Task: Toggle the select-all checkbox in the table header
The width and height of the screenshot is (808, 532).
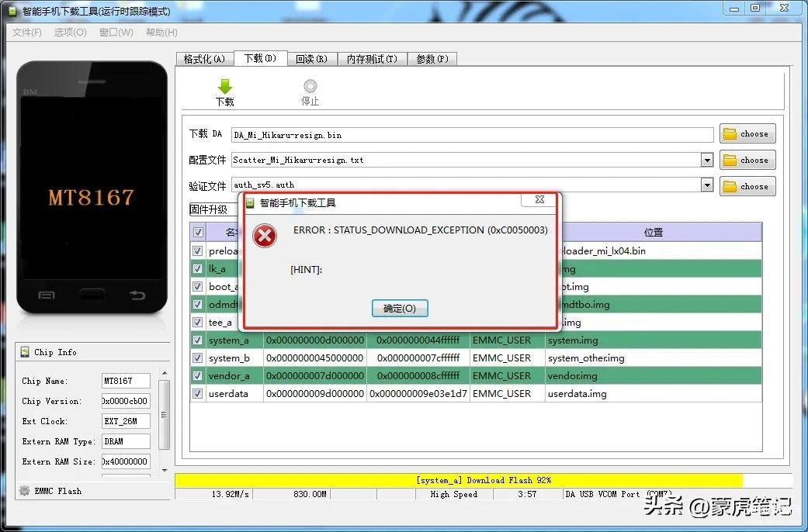Action: click(198, 233)
